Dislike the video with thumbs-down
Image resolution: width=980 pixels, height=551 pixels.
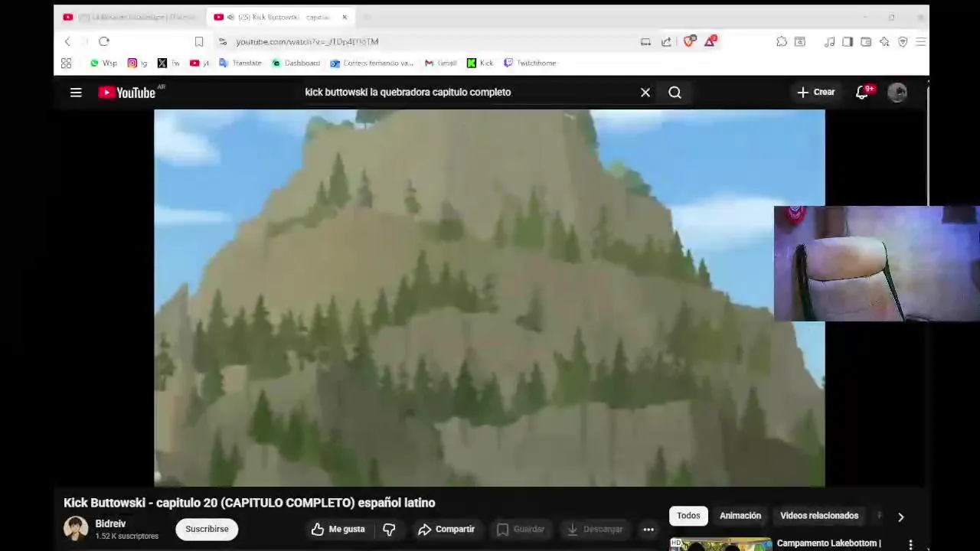389,530
